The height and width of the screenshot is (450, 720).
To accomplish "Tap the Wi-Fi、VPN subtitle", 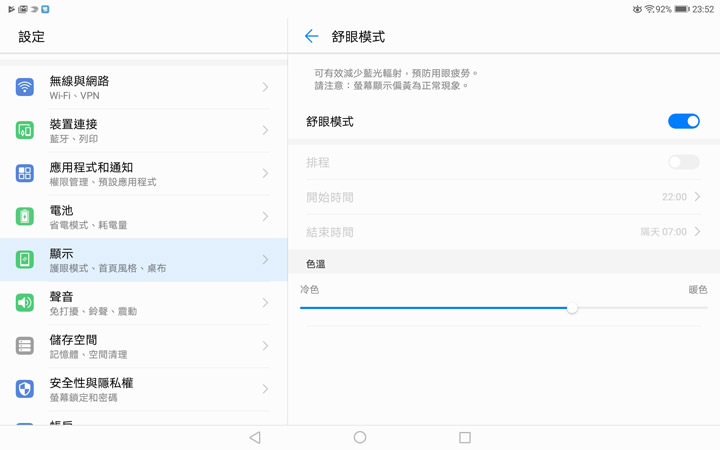I will [74, 96].
